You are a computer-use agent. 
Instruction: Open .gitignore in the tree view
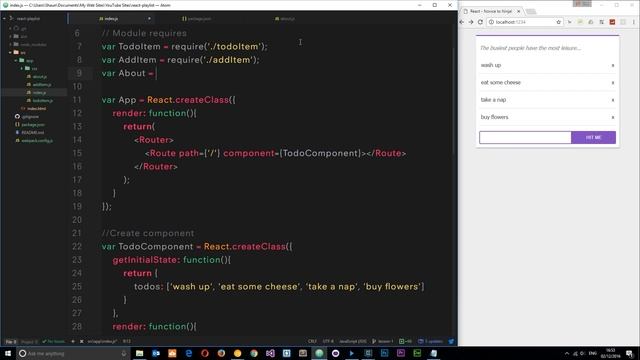[x=30, y=117]
